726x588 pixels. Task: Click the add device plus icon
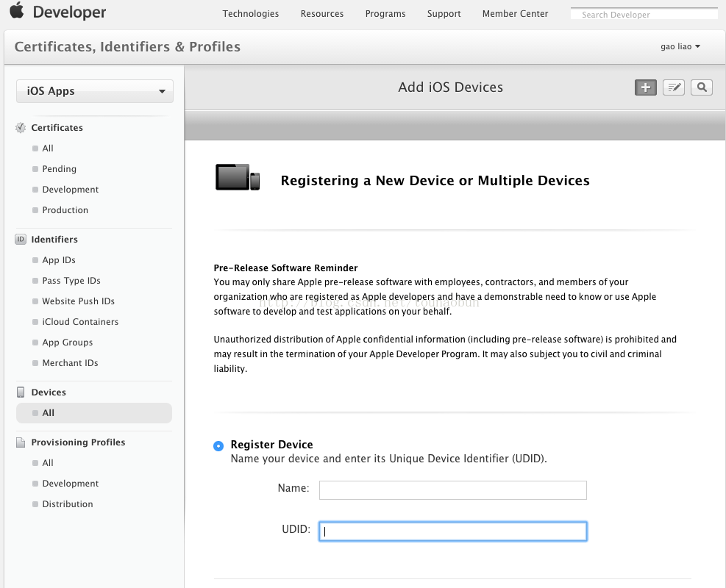coord(645,87)
